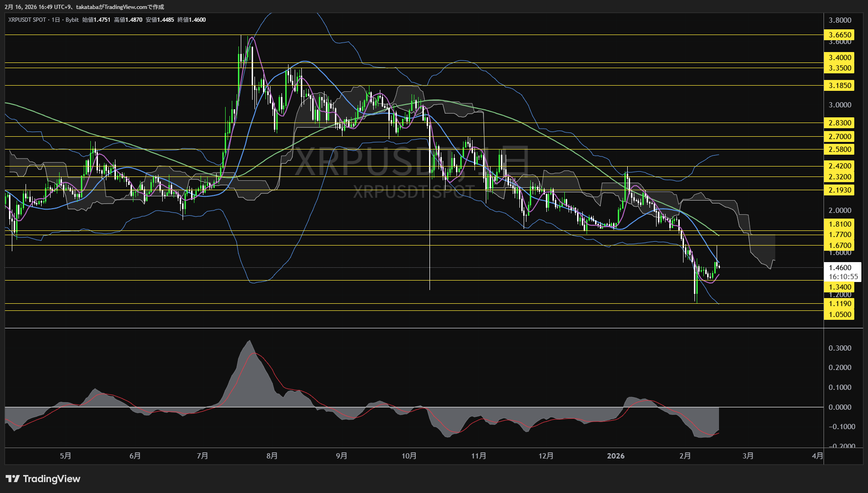Click the 2月 label on time axis
868x493 pixels.
click(x=685, y=456)
